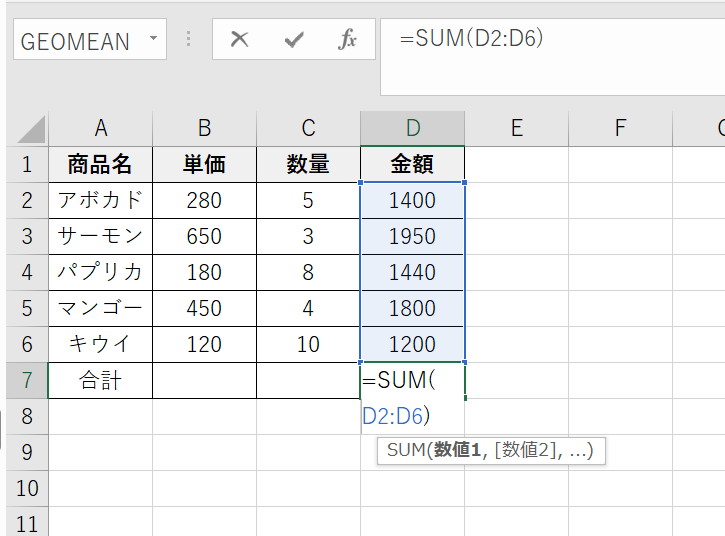The height and width of the screenshot is (536, 725).
Task: Select row 1 header
Action: [27, 164]
